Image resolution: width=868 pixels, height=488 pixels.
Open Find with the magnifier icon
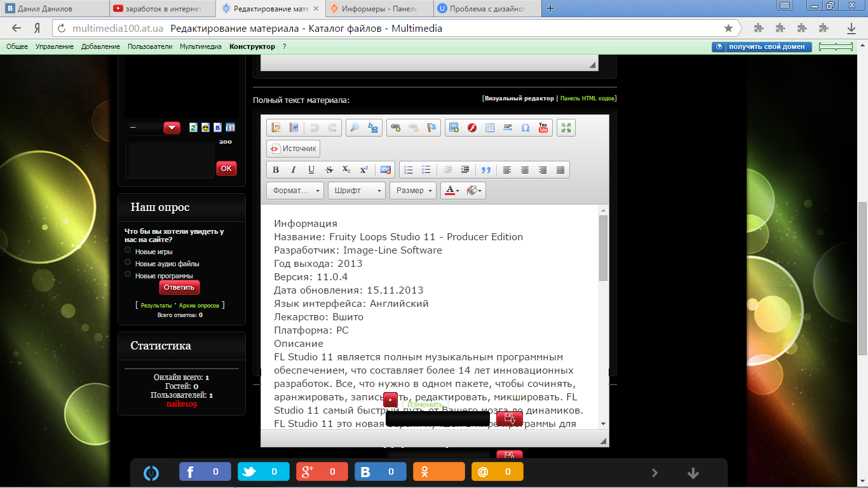(x=355, y=128)
